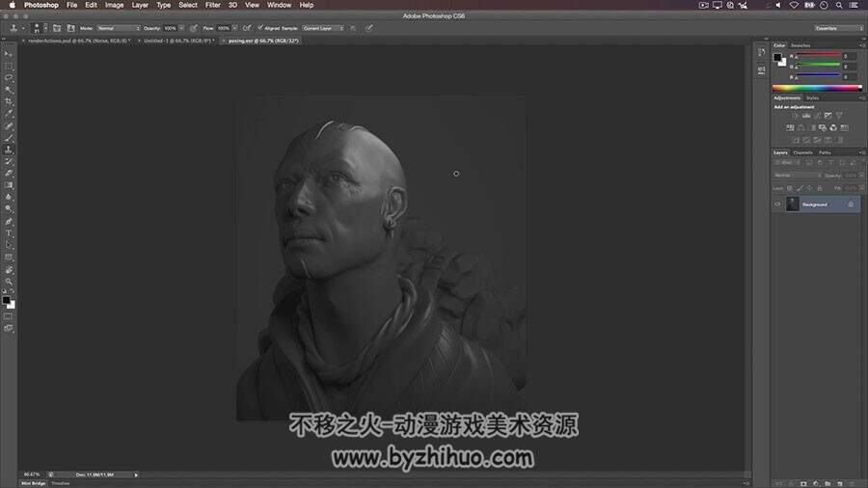Select the Healing Brush tool
Viewport: 868px width, 488px height.
9,126
